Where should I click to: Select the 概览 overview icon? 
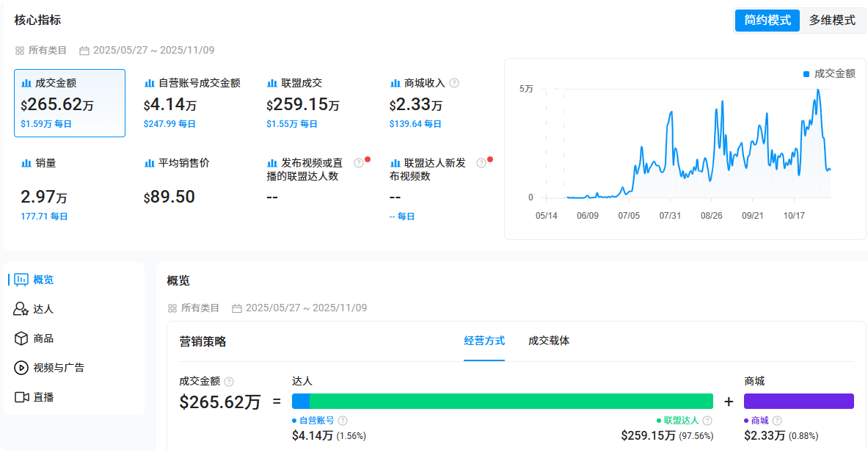click(x=23, y=280)
